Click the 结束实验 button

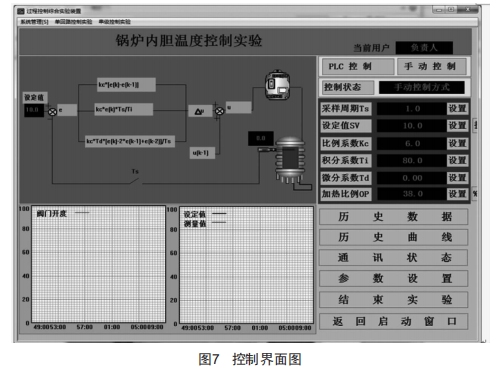click(x=394, y=299)
